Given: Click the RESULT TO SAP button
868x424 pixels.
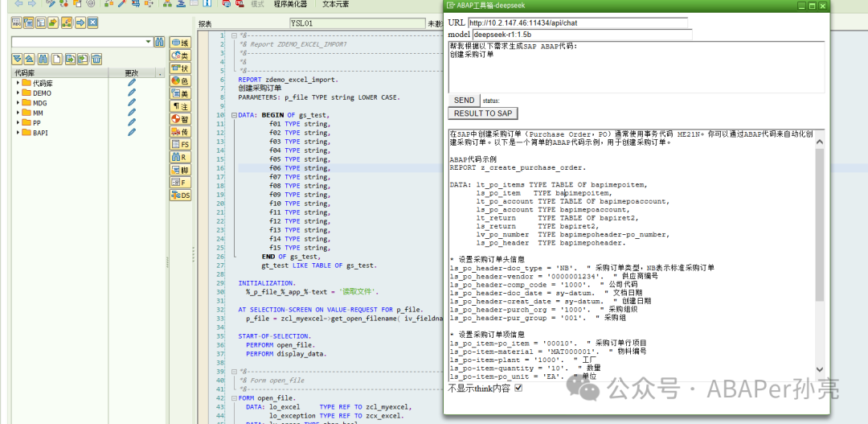Looking at the screenshot, I should click(x=483, y=113).
